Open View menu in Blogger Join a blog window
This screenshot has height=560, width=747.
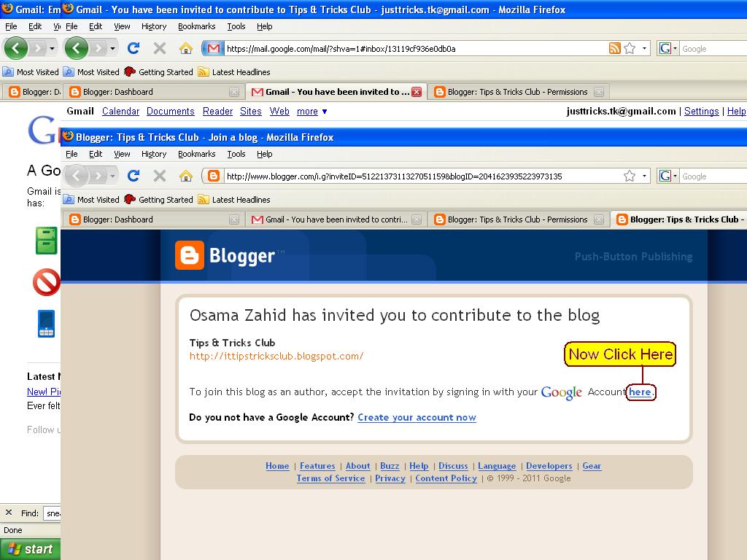[x=122, y=154]
